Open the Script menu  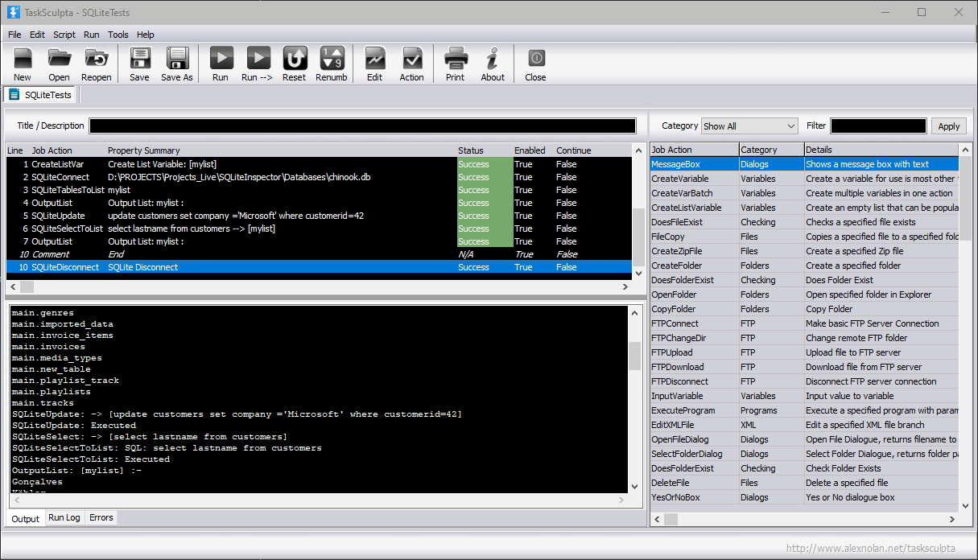(64, 35)
